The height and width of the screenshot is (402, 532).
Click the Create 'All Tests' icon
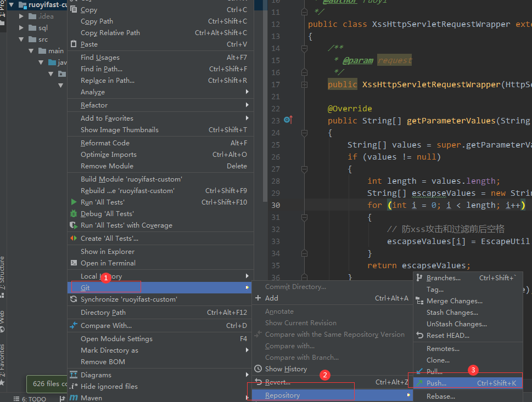(73, 238)
